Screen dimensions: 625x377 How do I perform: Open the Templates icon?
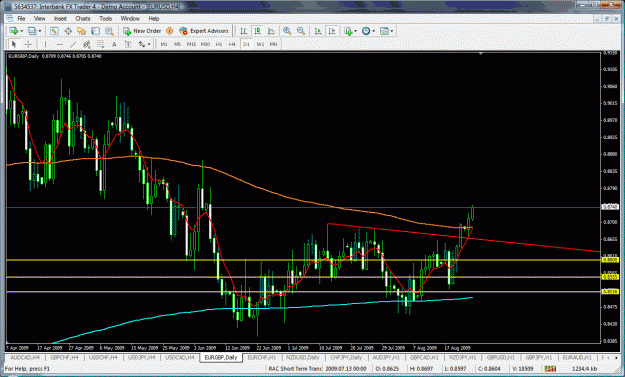[384, 31]
